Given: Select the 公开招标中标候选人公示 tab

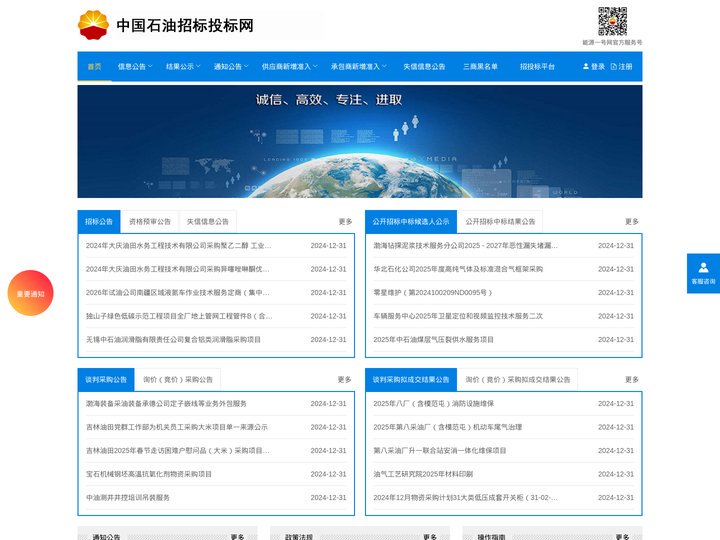Looking at the screenshot, I should coord(411,222).
